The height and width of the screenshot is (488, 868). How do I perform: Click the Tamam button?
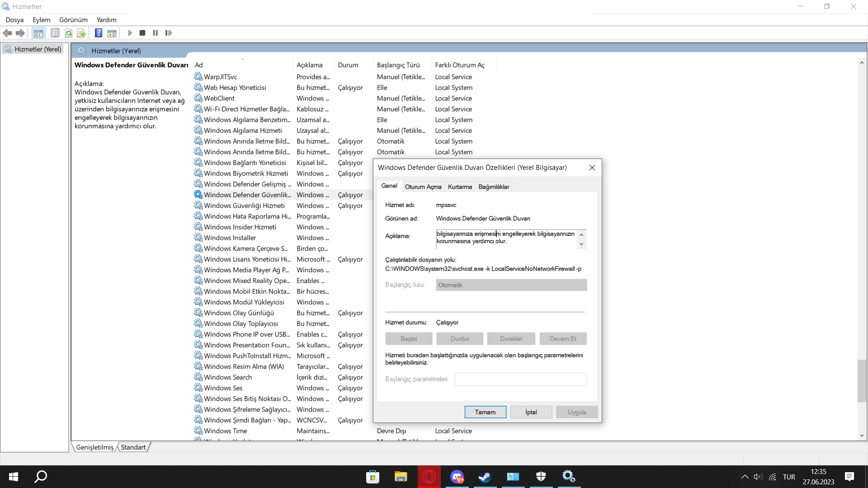[485, 412]
